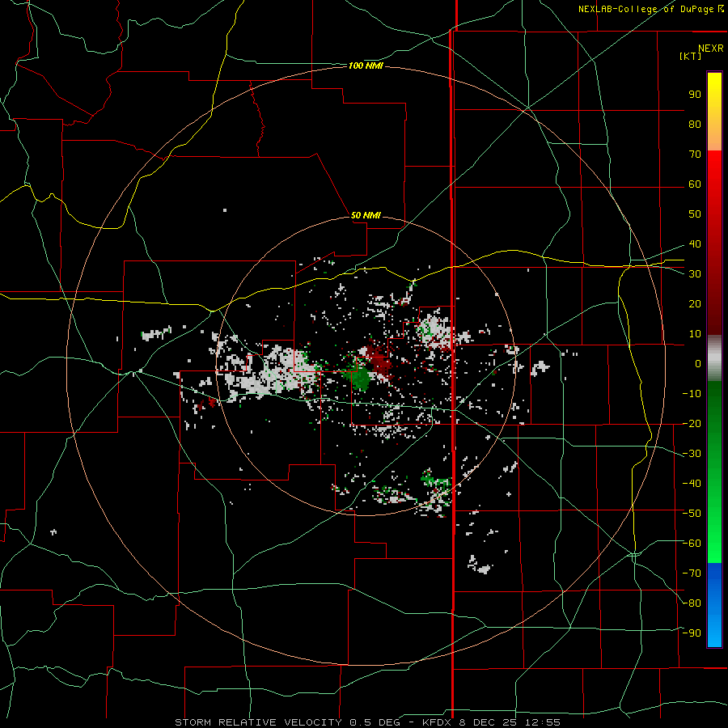Click the positive 20 scale value

click(x=695, y=303)
